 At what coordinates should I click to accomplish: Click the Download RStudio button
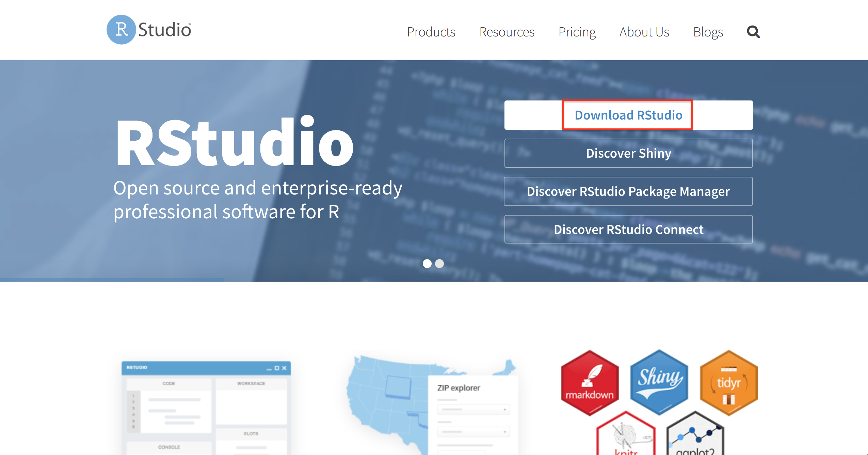[x=628, y=115]
